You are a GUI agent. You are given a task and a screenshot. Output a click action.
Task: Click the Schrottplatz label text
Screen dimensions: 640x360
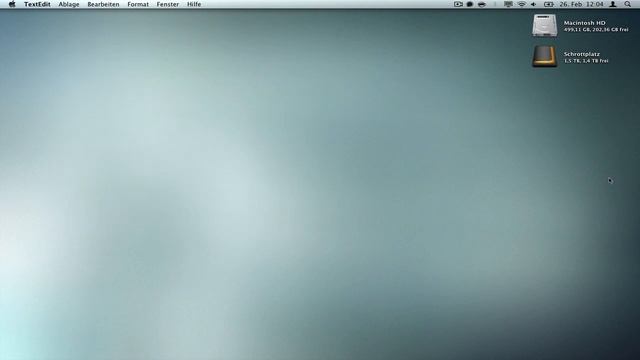[x=582, y=54]
